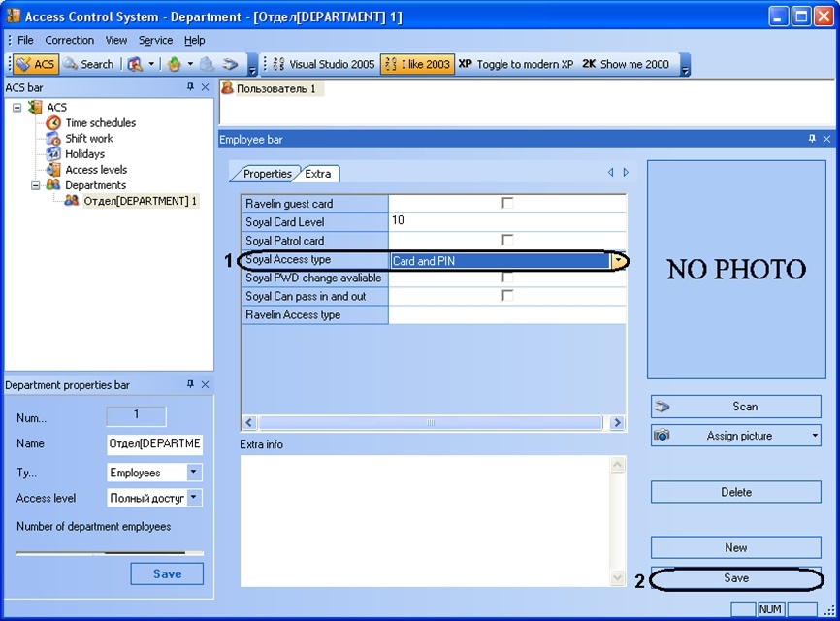This screenshot has width=840, height=621.
Task: Select the I like 2003 theme
Action: pos(417,64)
